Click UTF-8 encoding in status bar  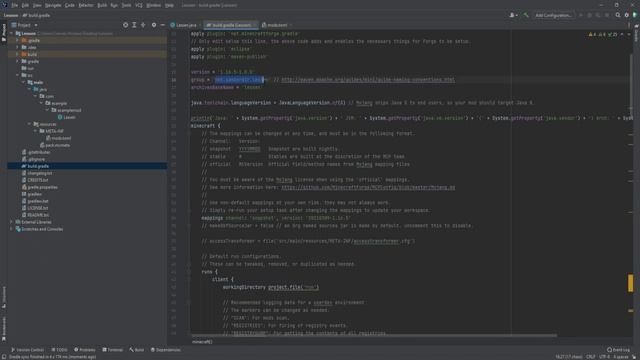point(604,357)
